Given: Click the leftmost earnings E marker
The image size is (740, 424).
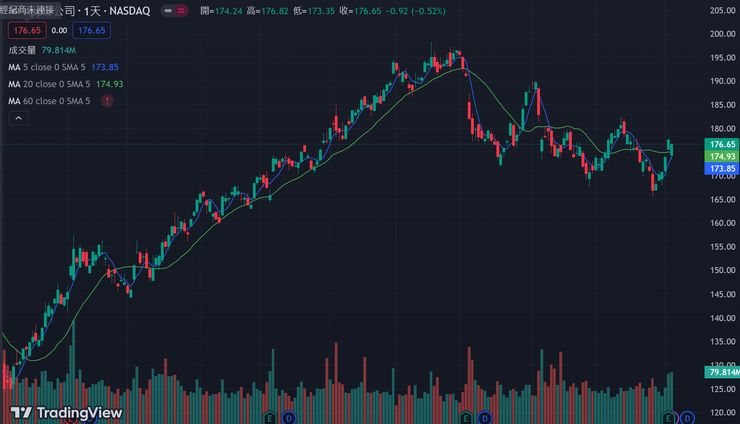Looking at the screenshot, I should pyautogui.click(x=268, y=416).
